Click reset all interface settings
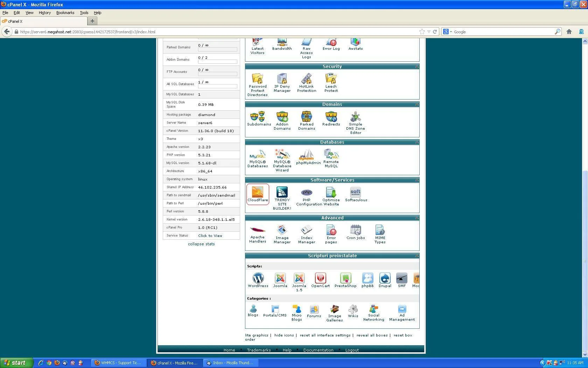The width and height of the screenshot is (588, 368). 325,335
